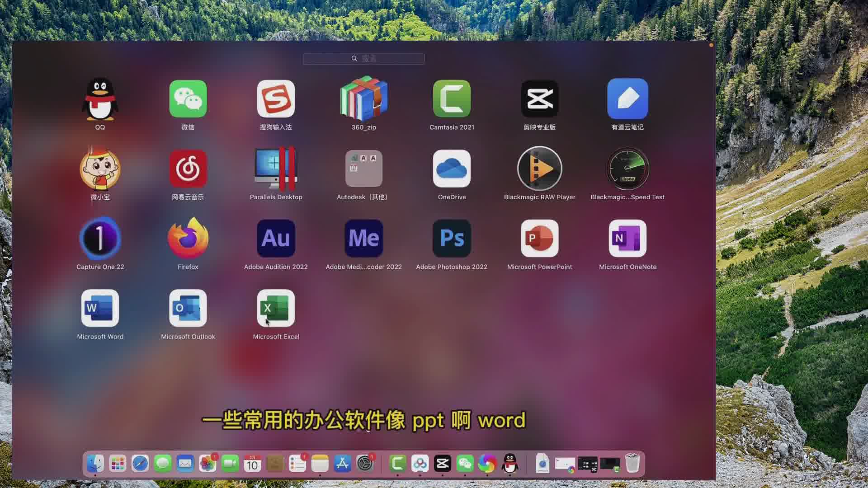Open Messages from the Dock
The height and width of the screenshot is (488, 868).
point(163,464)
